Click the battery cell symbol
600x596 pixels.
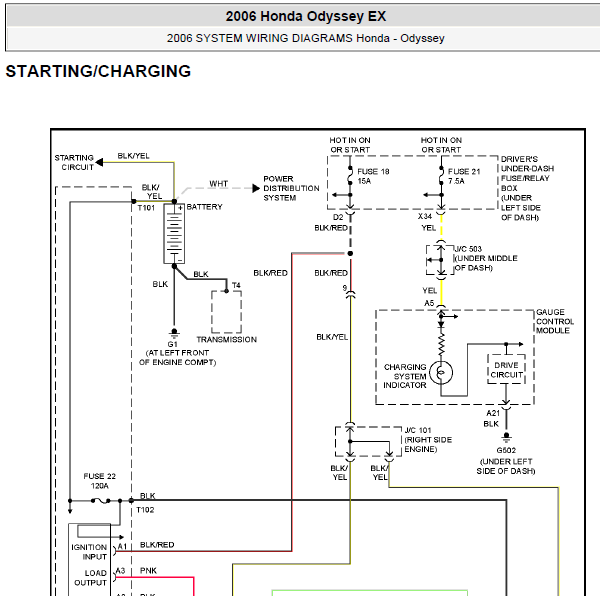(x=174, y=234)
